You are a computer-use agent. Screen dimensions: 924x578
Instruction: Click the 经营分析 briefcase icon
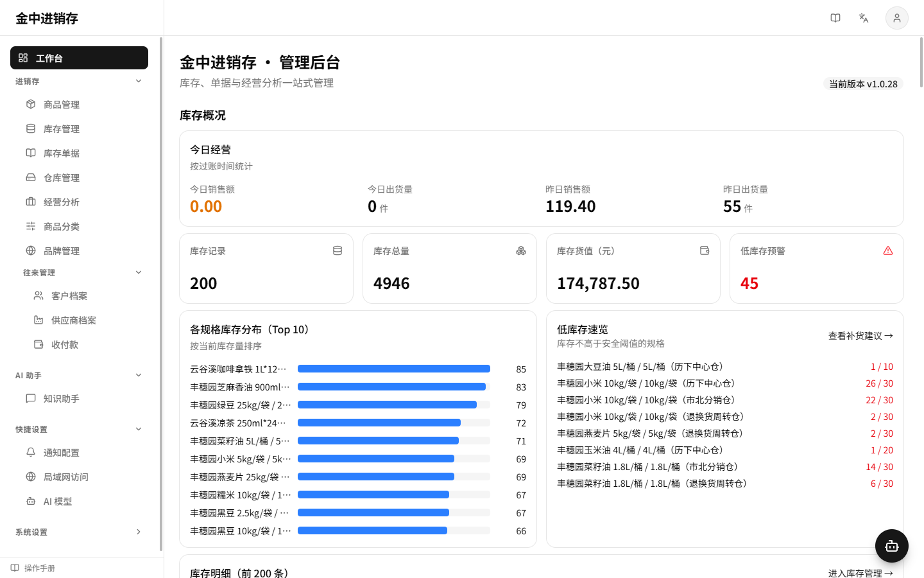(31, 202)
